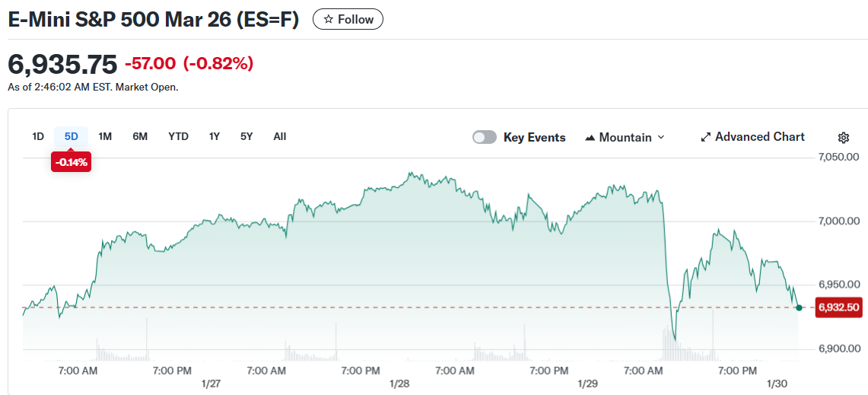The width and height of the screenshot is (868, 395).
Task: Choose the 1Y time range
Action: pos(215,137)
